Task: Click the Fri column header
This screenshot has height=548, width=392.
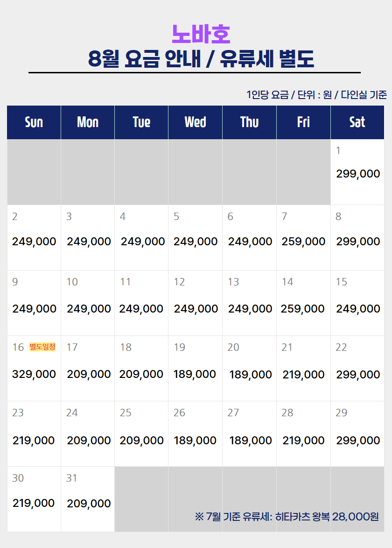Action: [303, 122]
